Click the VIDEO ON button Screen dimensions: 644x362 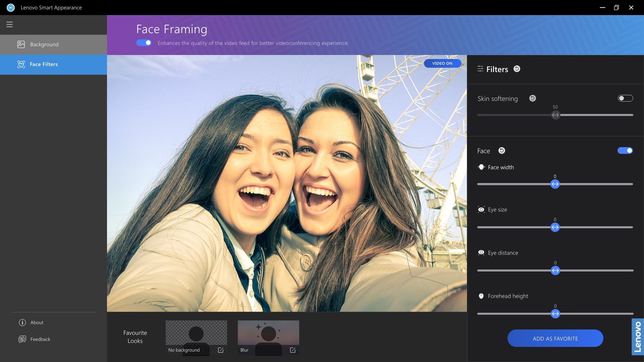click(442, 63)
